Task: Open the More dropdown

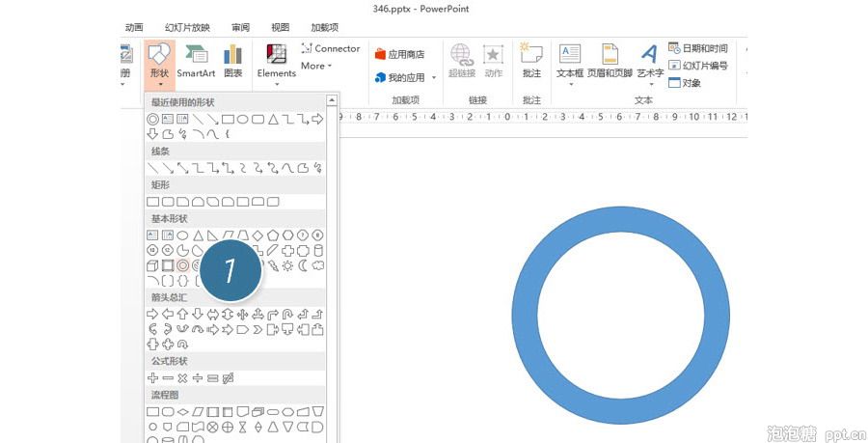Action: (316, 66)
